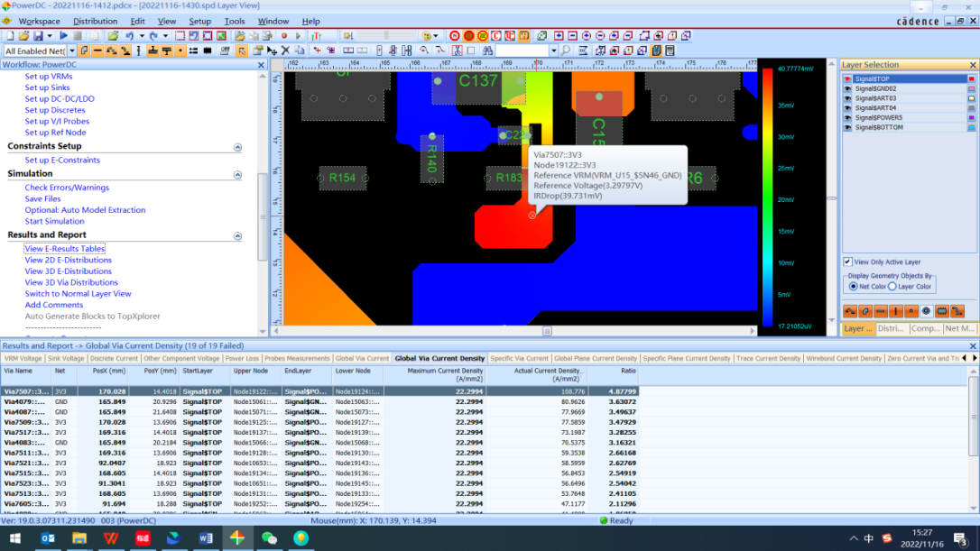Click the Redo arrow icon
980x551 pixels.
153,35
